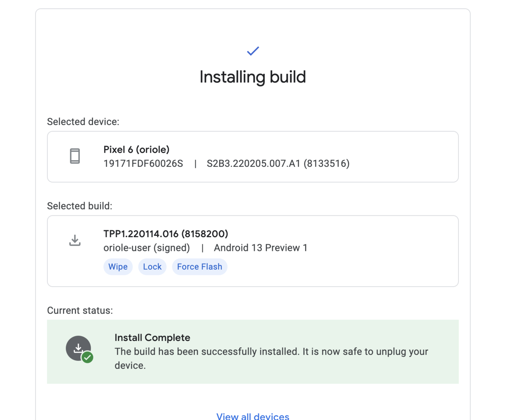Toggle the Force Flash option chip
The height and width of the screenshot is (420, 510).
[199, 267]
